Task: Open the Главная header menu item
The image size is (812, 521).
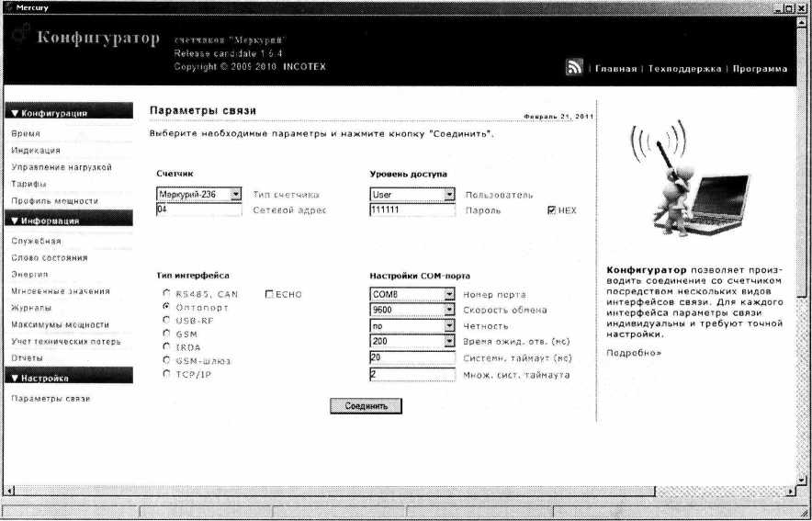Action: click(615, 69)
